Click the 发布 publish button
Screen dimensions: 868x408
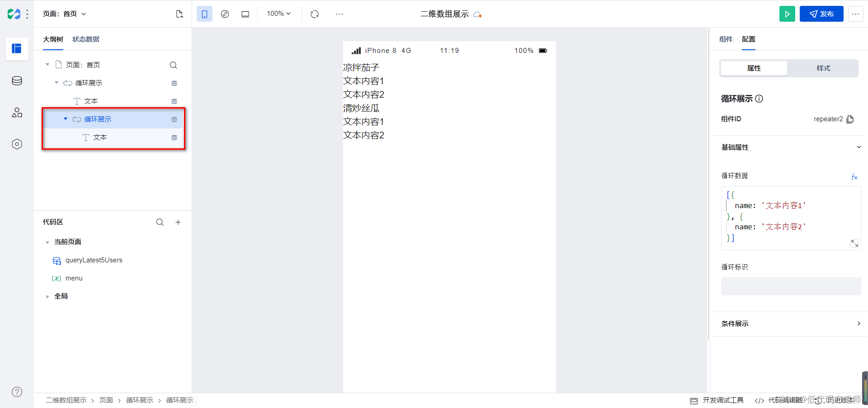(x=821, y=14)
